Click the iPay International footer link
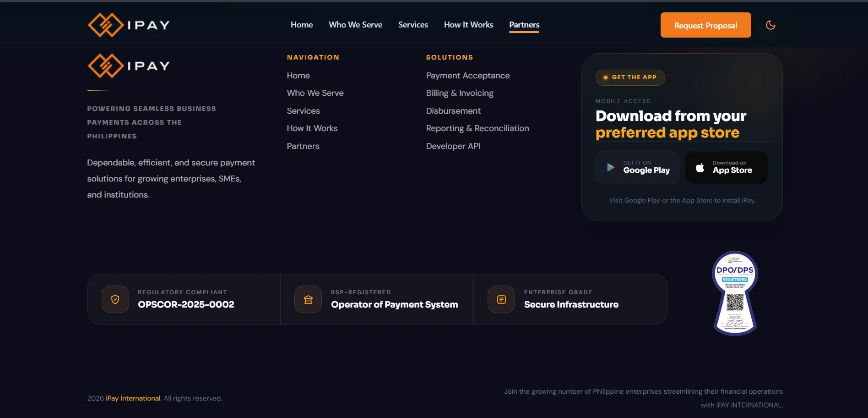 click(133, 398)
